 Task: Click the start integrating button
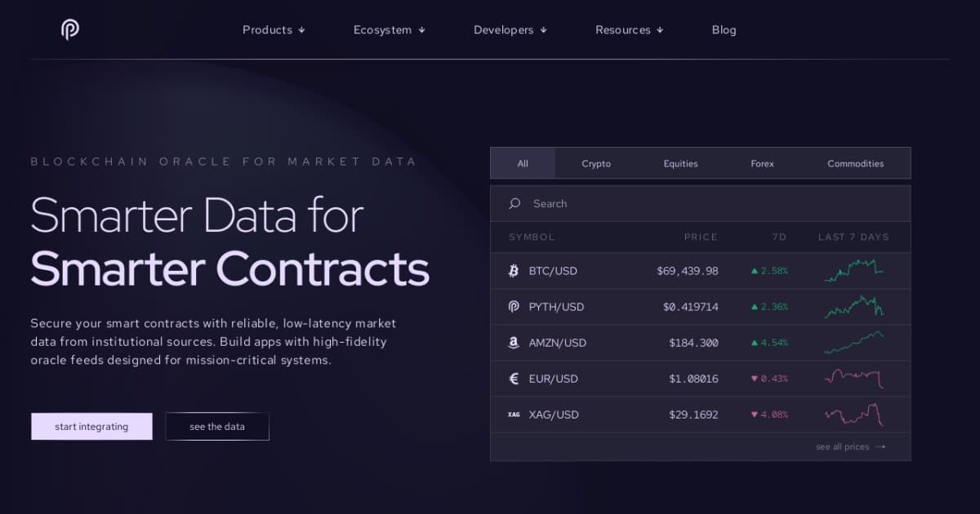point(91,426)
